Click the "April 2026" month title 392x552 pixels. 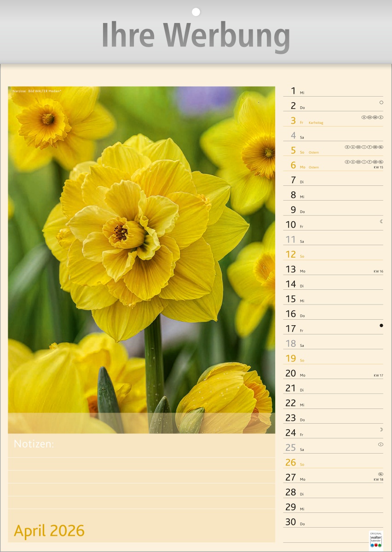click(49, 530)
